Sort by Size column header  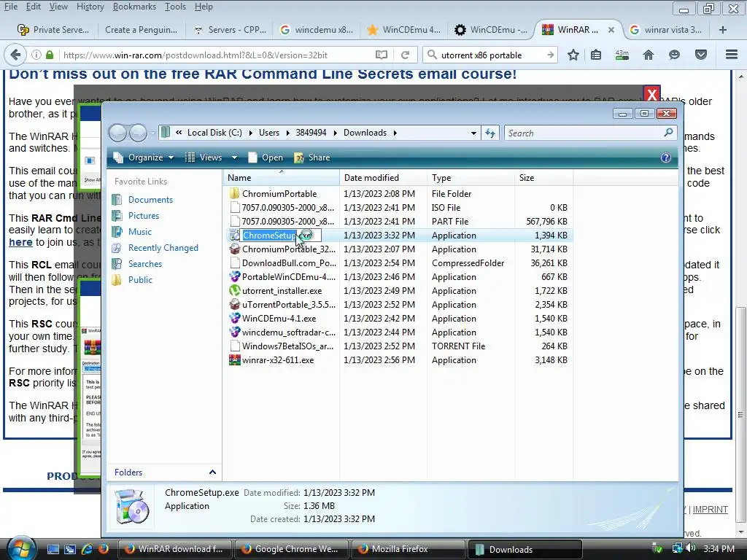pyautogui.click(x=543, y=178)
